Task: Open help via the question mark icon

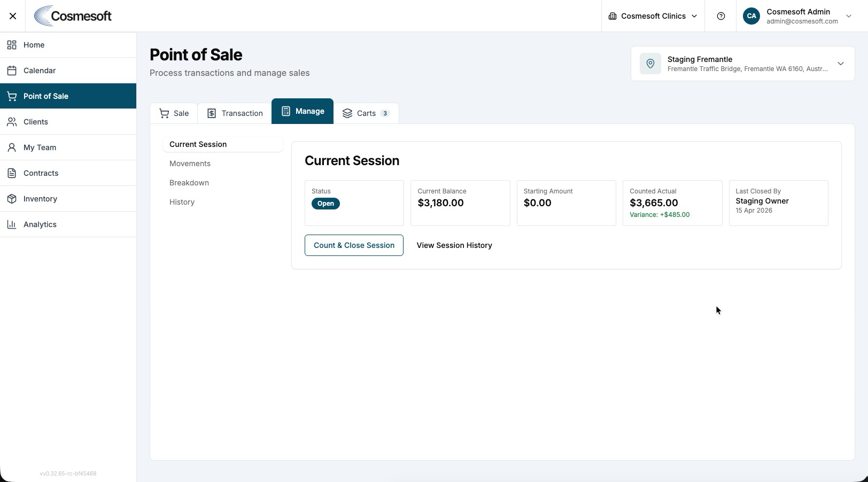Action: point(720,16)
